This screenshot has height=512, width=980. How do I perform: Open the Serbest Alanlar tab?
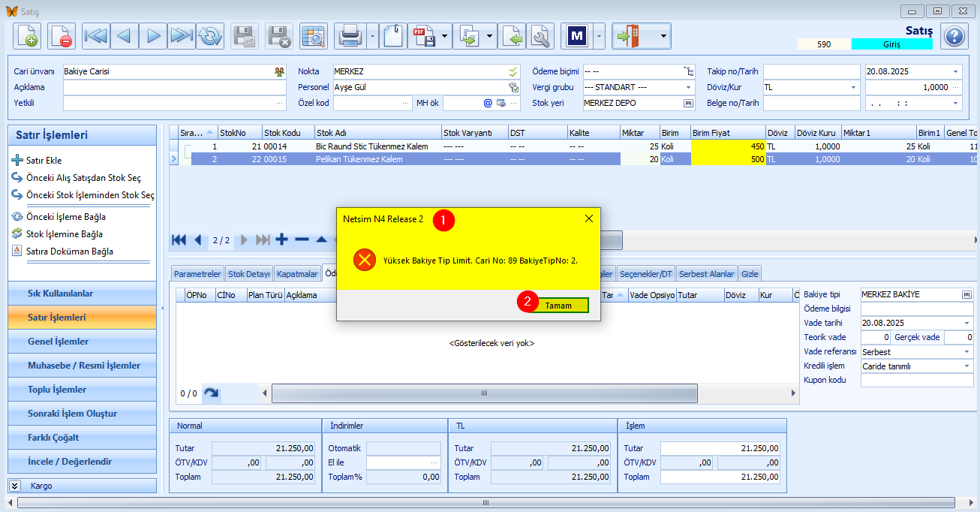coord(707,274)
